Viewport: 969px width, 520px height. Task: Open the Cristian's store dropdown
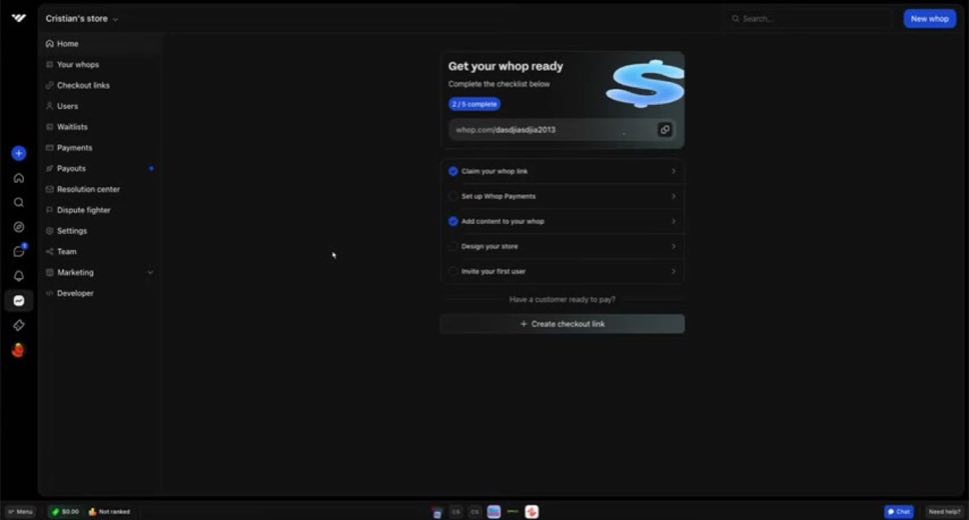click(x=82, y=19)
